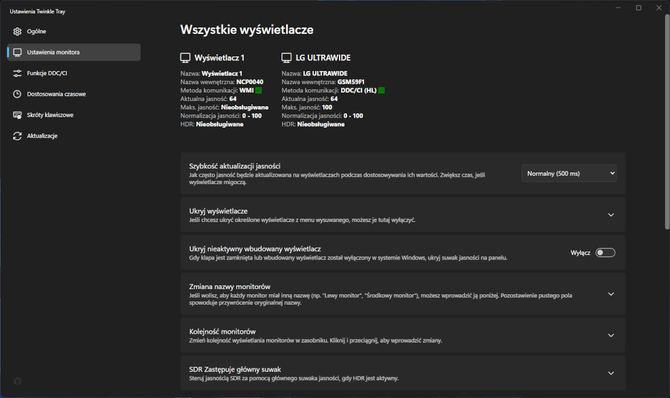This screenshot has width=670, height=398.
Task: Expand the Ukryj wyświetlacze section
Action: point(611,215)
